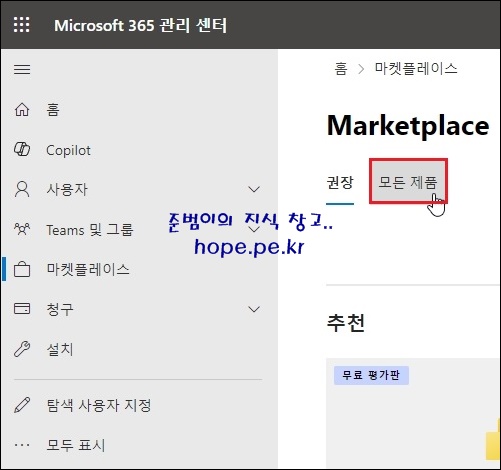Click the Teams 및 그룹 label
This screenshot has width=501, height=470.
(x=90, y=230)
